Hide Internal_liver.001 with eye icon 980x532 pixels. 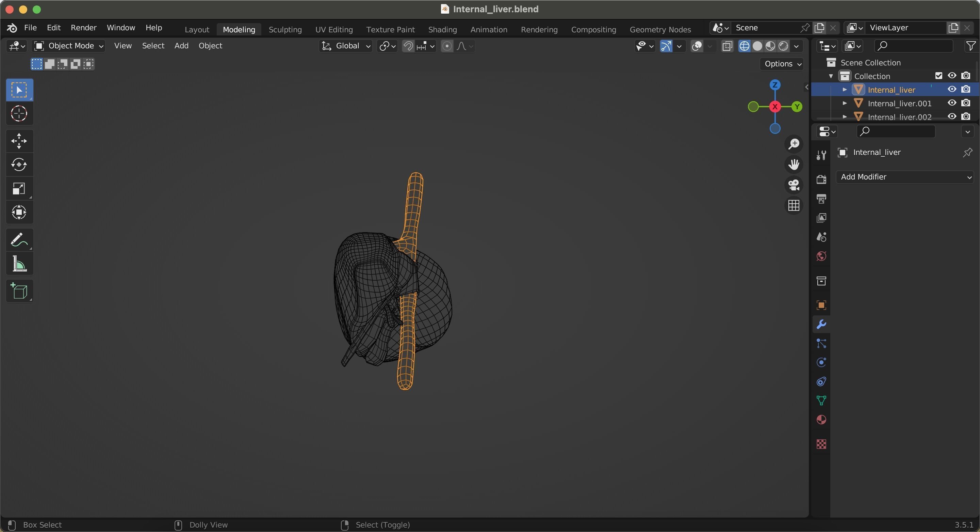click(x=952, y=103)
